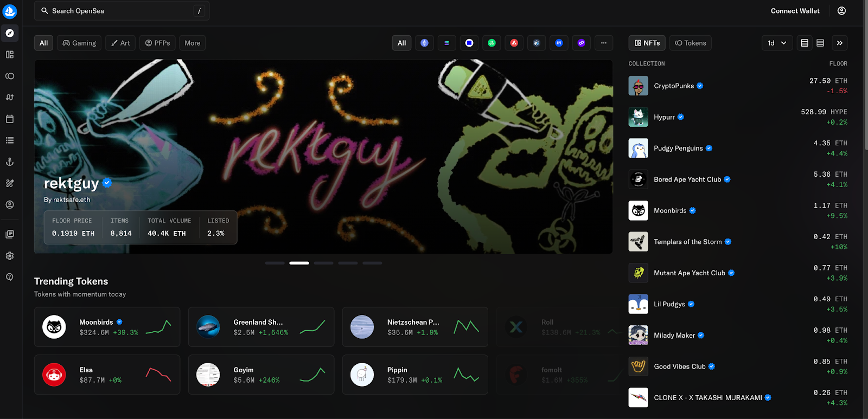Viewport: 868px width, 419px height.
Task: Click the Connect Wallet button
Action: 795,11
